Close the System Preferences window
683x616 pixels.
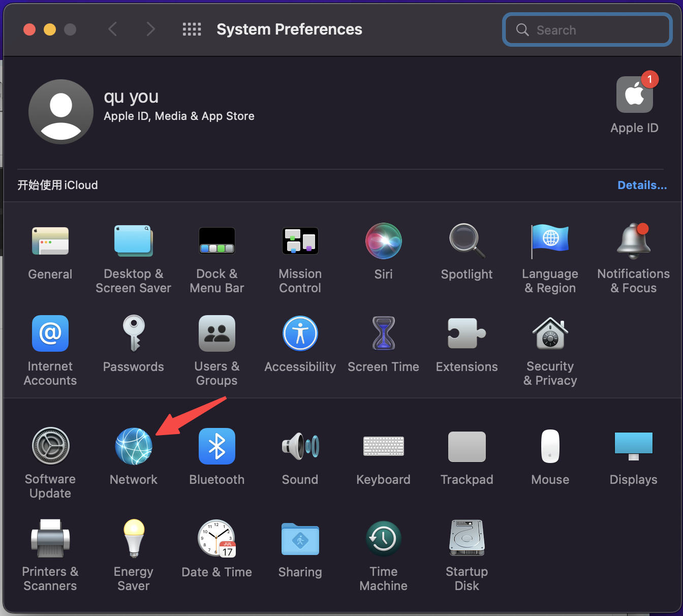29,29
